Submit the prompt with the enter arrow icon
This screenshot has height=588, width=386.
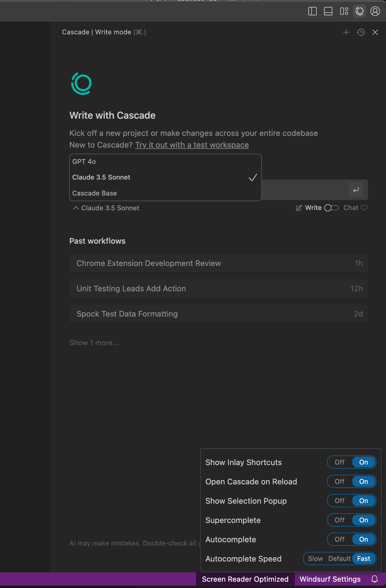(356, 190)
